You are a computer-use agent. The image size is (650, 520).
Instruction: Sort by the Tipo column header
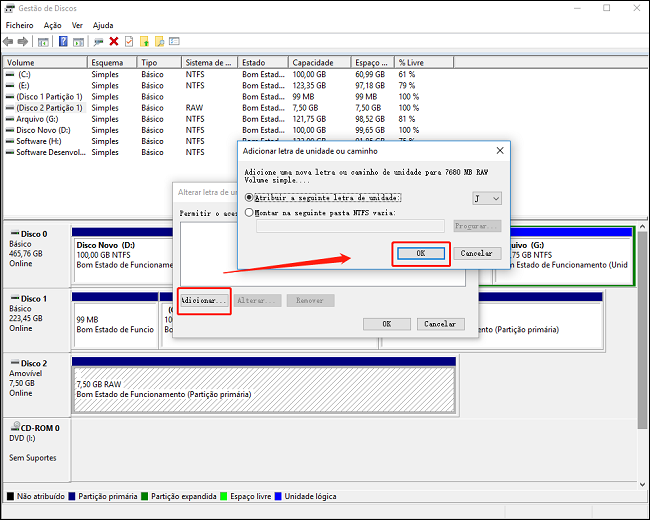point(159,63)
